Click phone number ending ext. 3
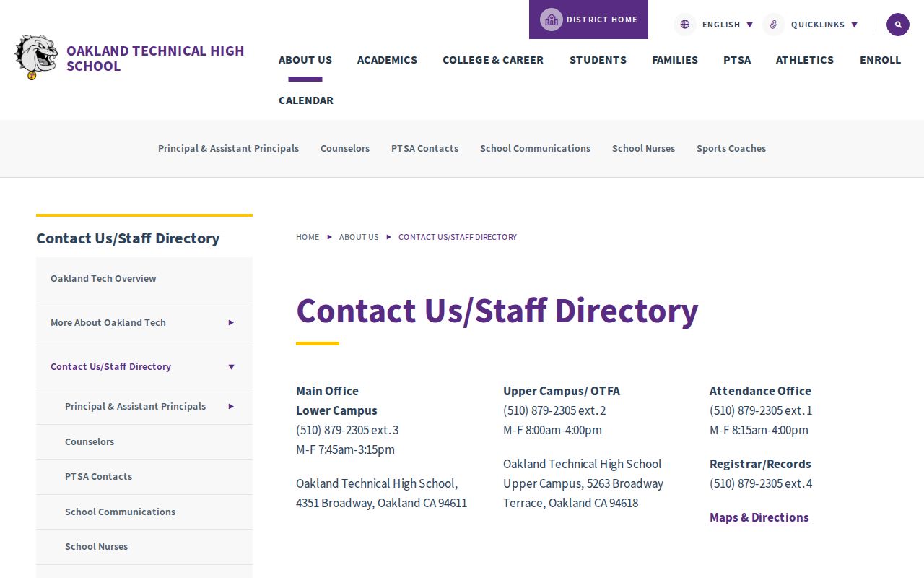This screenshot has height=578, width=924. point(347,430)
